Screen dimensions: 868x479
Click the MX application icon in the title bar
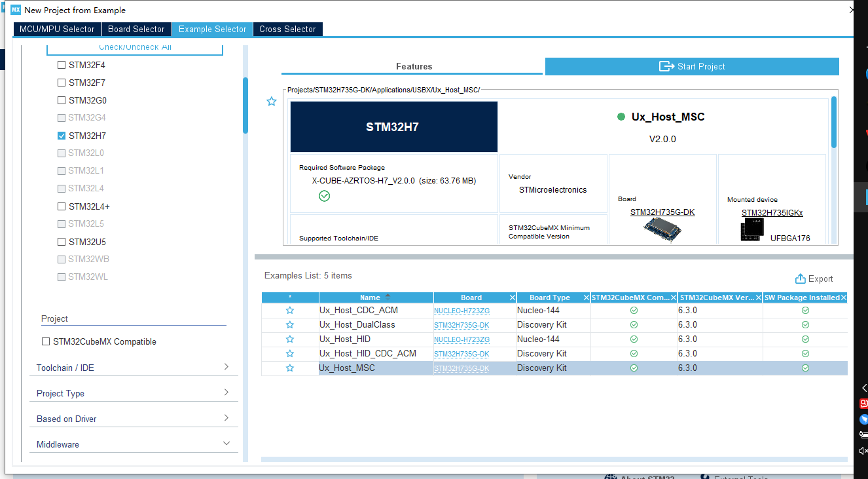point(16,10)
